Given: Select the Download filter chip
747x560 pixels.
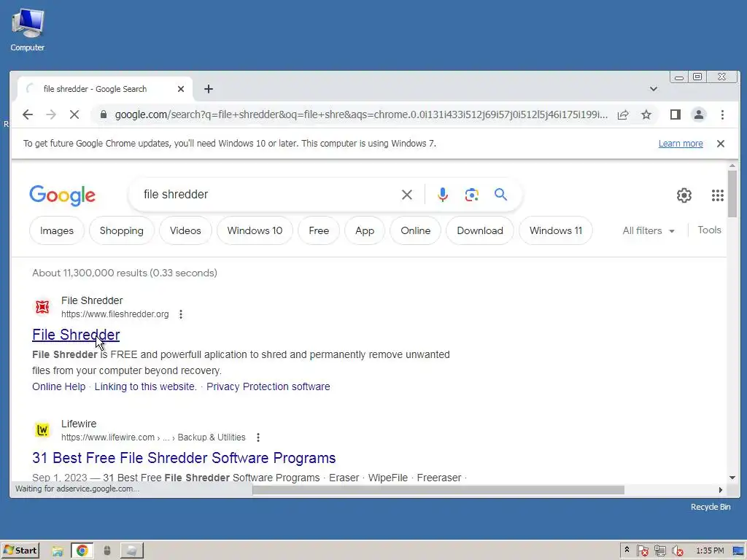Looking at the screenshot, I should pyautogui.click(x=480, y=230).
